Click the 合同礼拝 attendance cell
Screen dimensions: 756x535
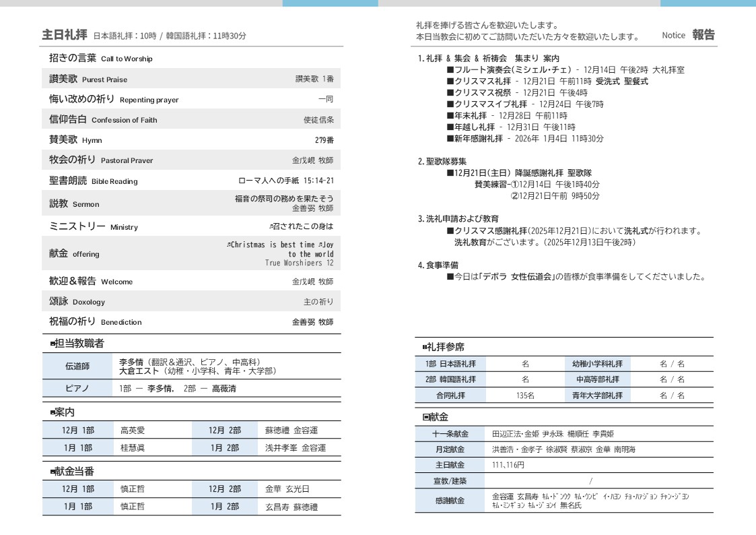click(x=450, y=396)
